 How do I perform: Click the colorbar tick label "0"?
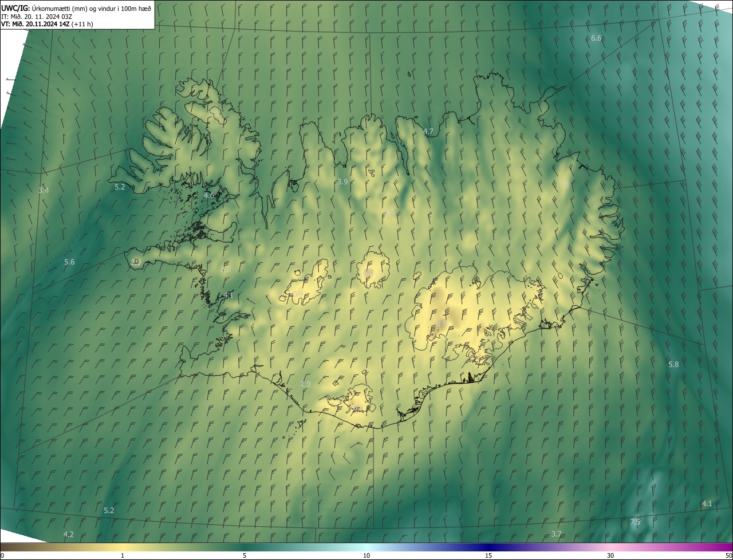pyautogui.click(x=2, y=555)
